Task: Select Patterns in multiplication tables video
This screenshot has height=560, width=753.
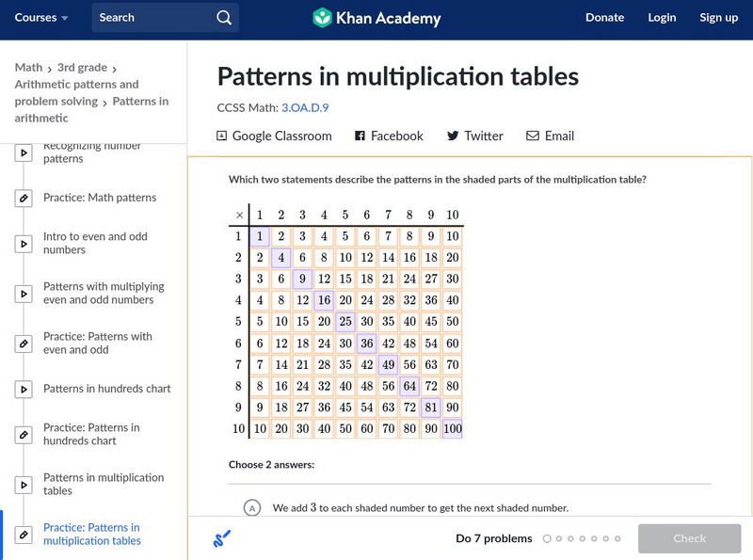Action: [104, 484]
